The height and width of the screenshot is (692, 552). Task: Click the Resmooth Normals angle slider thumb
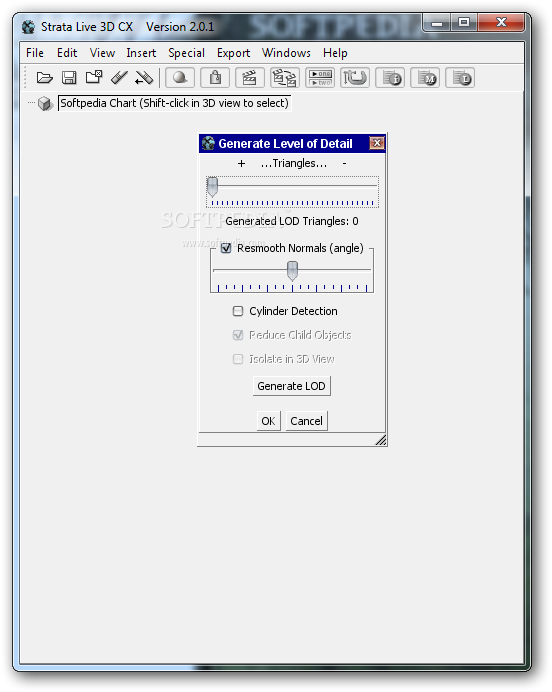292,271
